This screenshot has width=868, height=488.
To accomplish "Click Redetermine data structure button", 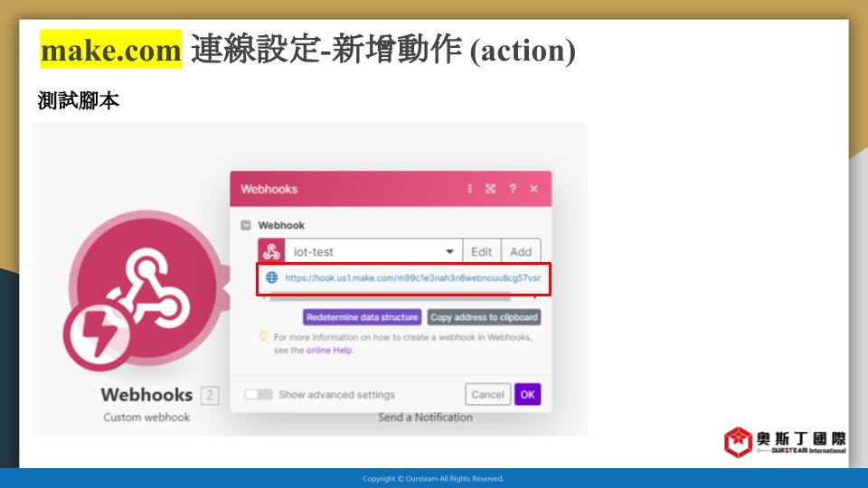I will point(362,317).
